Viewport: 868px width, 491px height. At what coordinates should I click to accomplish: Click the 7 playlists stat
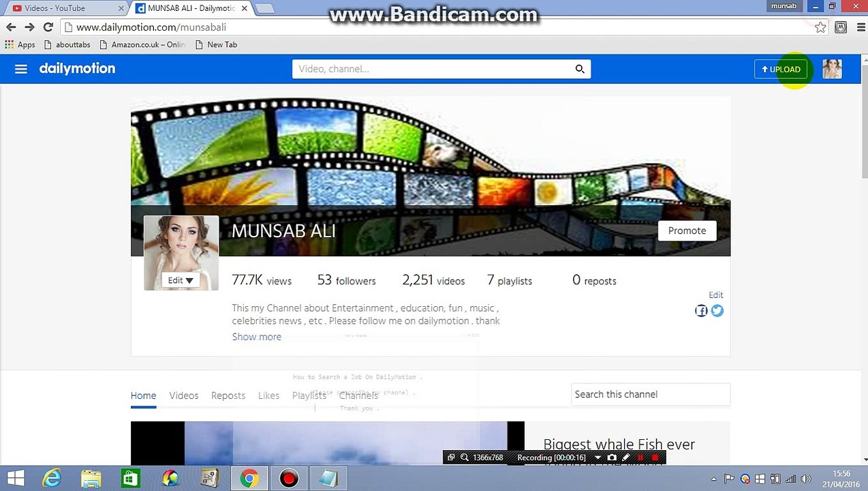click(510, 280)
